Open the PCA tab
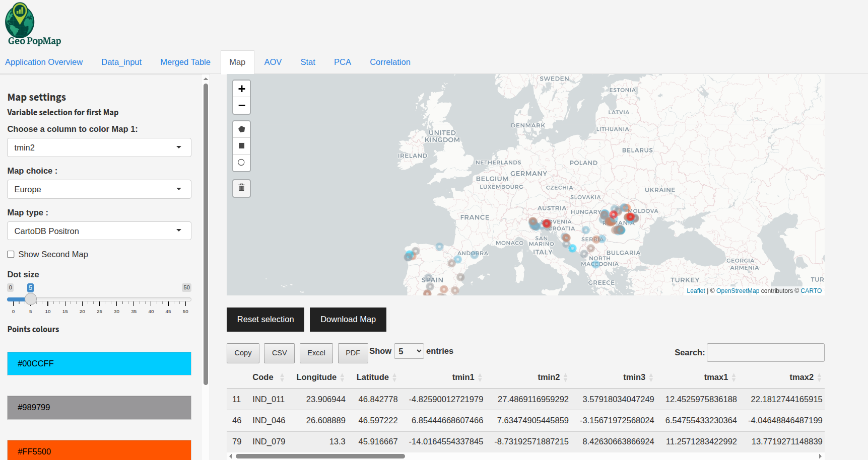The width and height of the screenshot is (868, 460). [x=343, y=62]
